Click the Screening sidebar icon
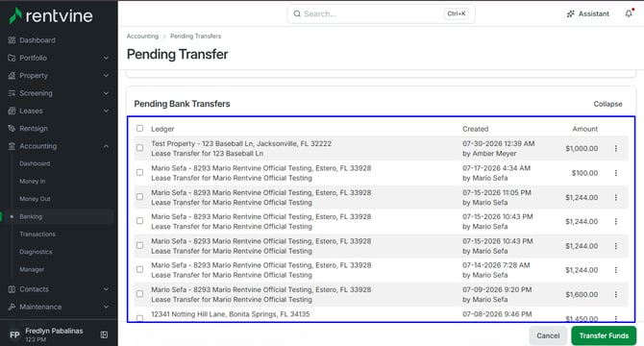 [12, 93]
